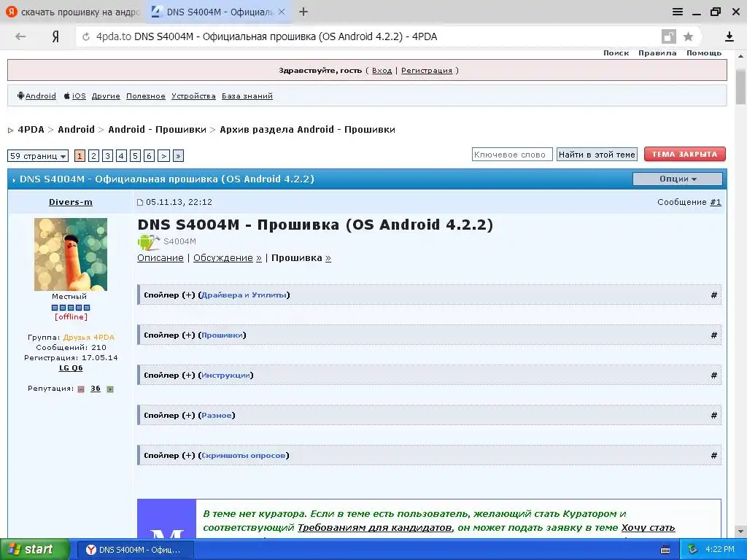Click the browser back arrow
This screenshot has width=747, height=560.
[x=20, y=36]
